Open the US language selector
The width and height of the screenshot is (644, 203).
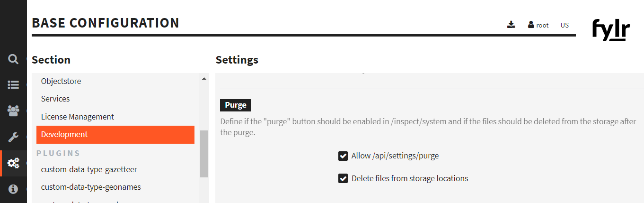point(565,25)
